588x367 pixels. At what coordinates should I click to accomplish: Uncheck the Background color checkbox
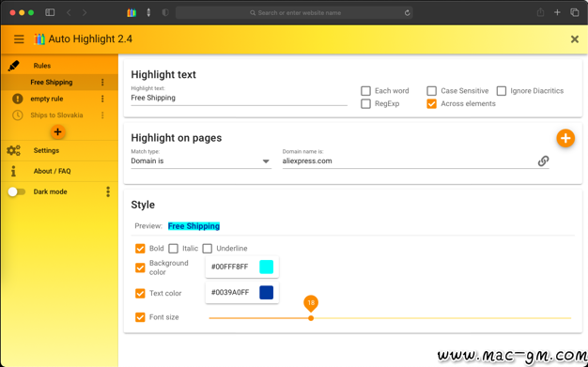coord(140,268)
